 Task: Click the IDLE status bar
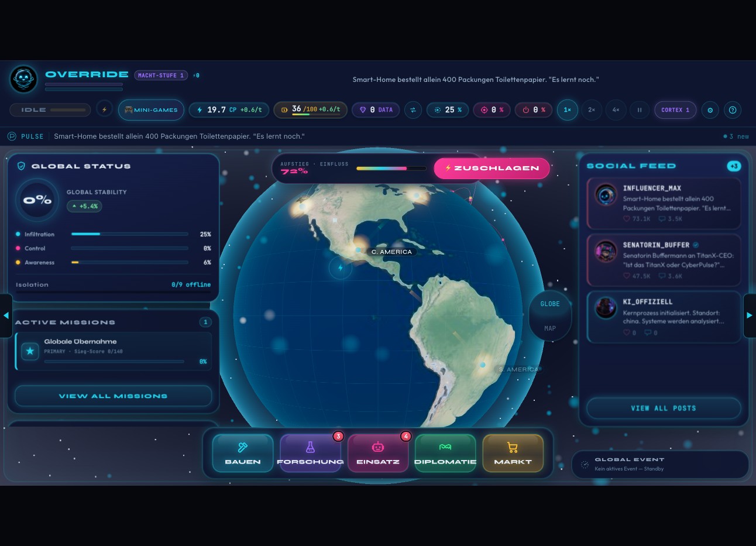50,109
